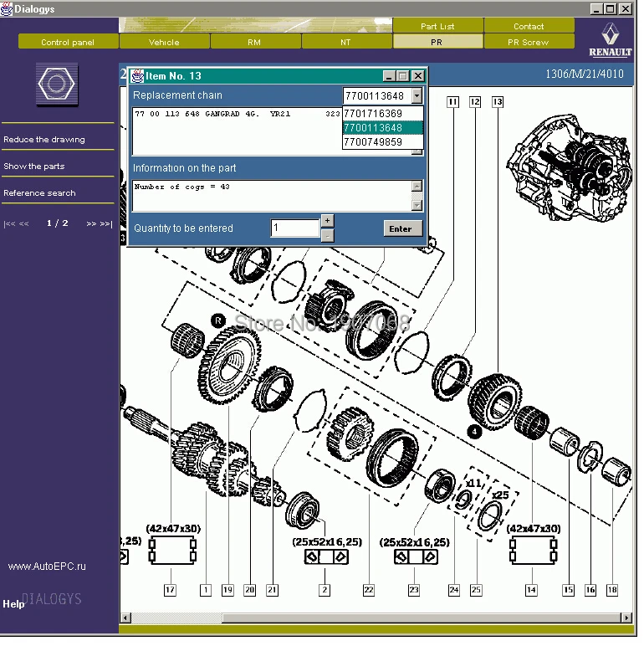Jump to last drawing page
Image resolution: width=644 pixels, height=646 pixels.
tap(106, 224)
